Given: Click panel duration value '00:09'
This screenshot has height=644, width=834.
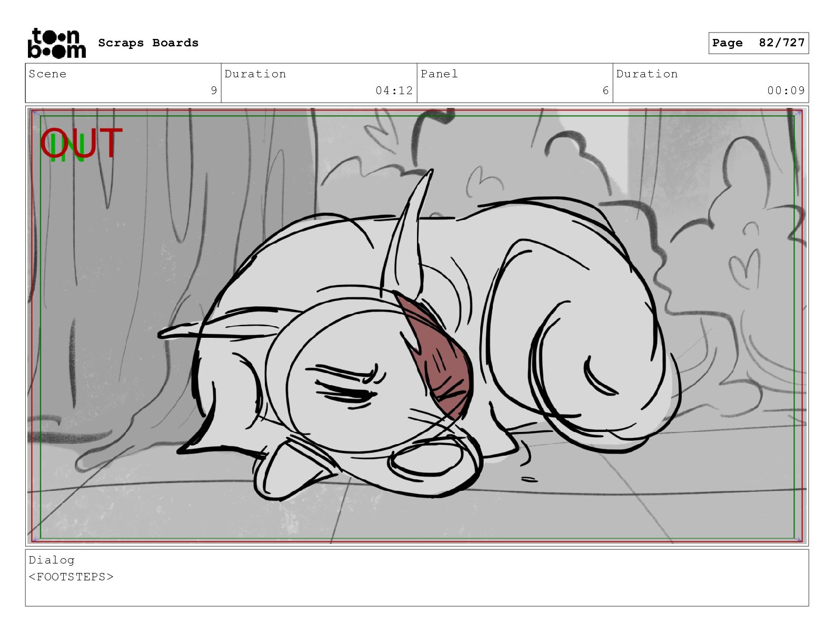Looking at the screenshot, I should click(x=786, y=90).
